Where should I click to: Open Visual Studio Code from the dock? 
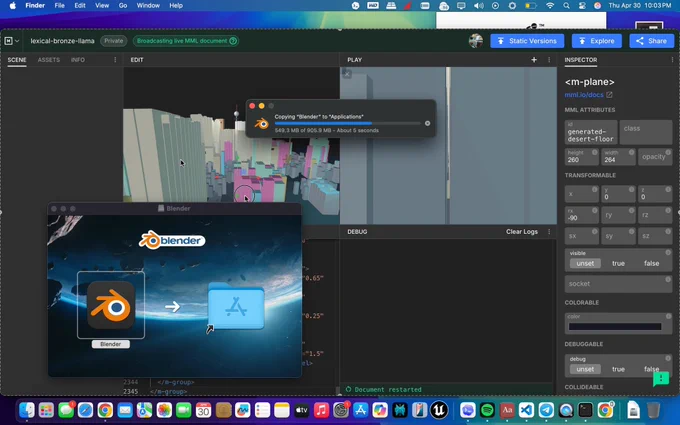click(x=526, y=410)
